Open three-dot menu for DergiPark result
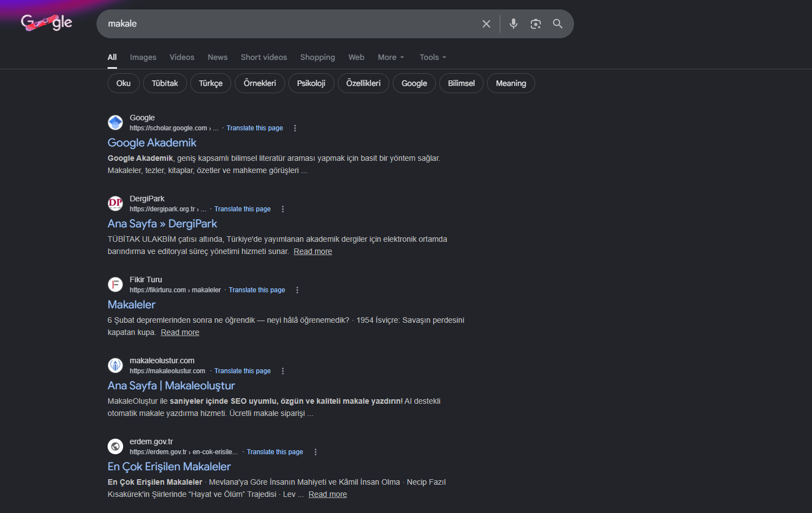Image resolution: width=812 pixels, height=513 pixels. click(283, 209)
